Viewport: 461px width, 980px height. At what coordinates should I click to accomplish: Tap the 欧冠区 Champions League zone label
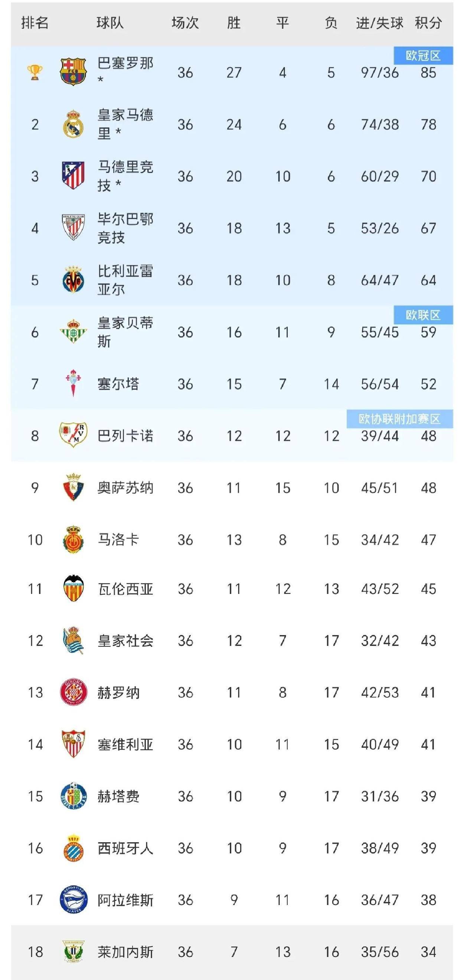[423, 56]
